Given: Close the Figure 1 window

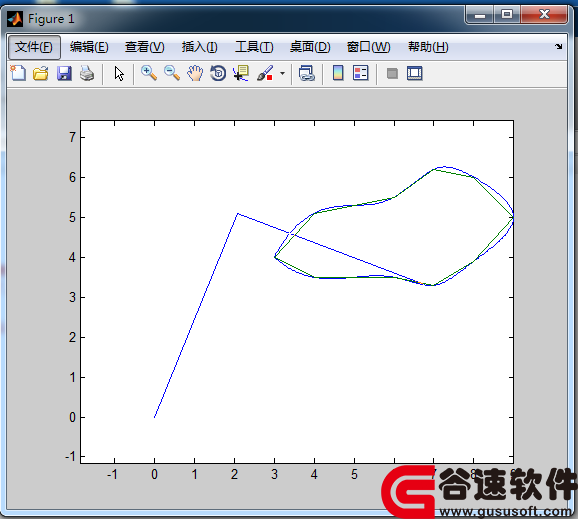Looking at the screenshot, I should (x=544, y=15).
